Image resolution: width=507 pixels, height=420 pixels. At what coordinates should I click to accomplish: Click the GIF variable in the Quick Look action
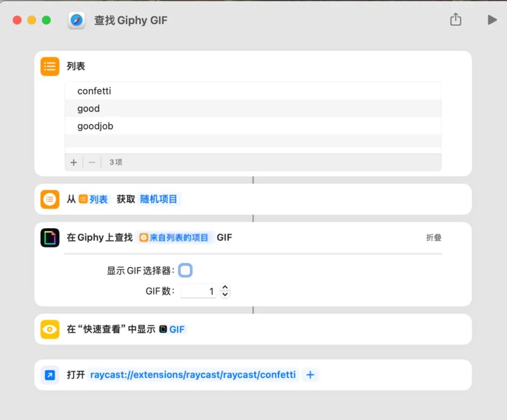[172, 329]
